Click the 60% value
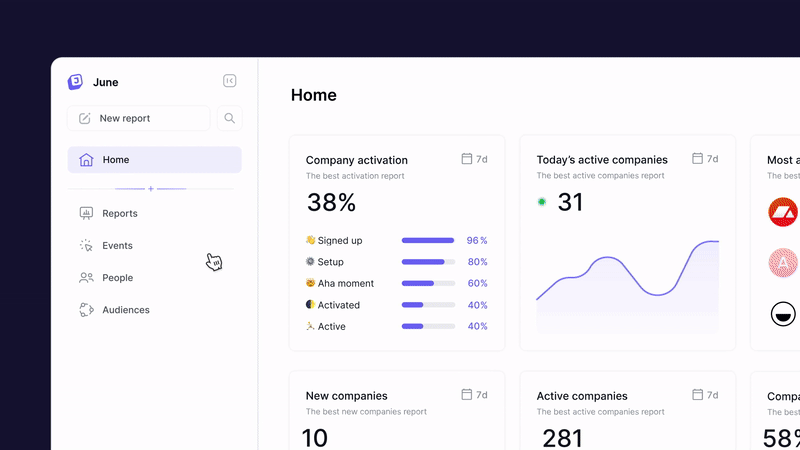This screenshot has height=450, width=800. [478, 283]
